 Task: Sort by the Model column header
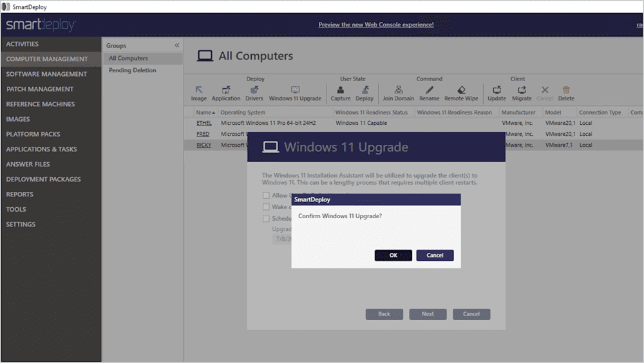(560, 113)
